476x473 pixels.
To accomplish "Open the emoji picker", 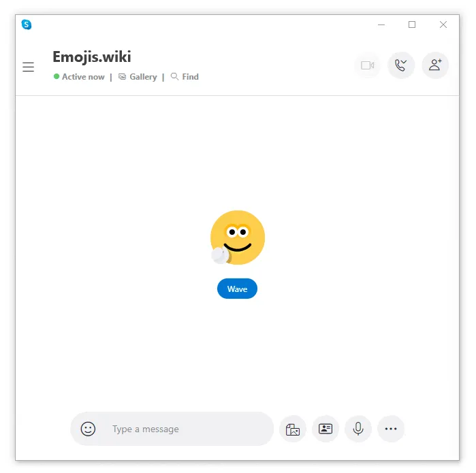I will tap(88, 429).
